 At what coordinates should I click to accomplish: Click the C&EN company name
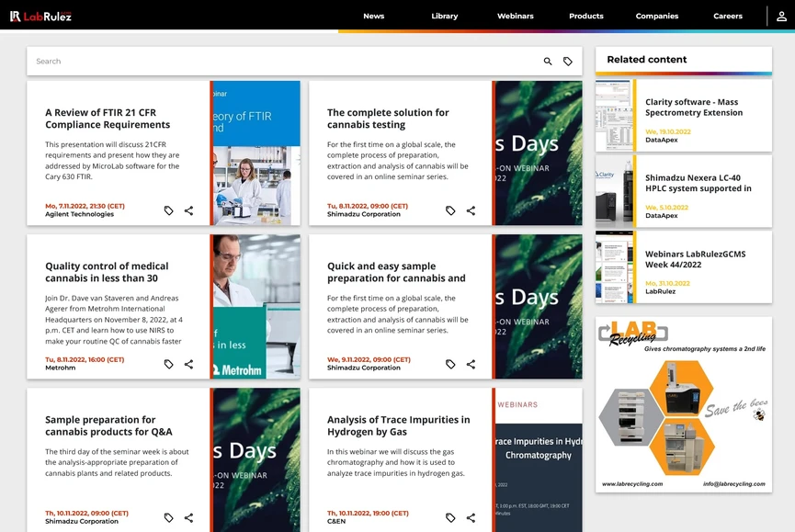pos(336,521)
